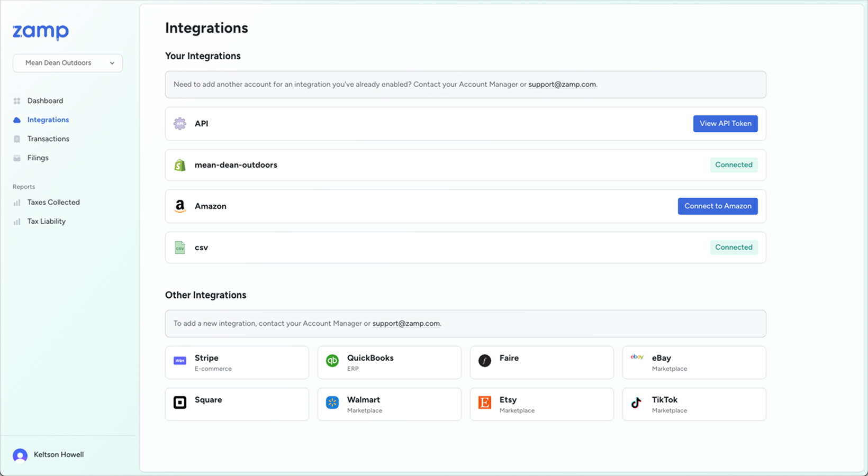Open the Taxes Collected report
The width and height of the screenshot is (868, 476).
pyautogui.click(x=53, y=202)
